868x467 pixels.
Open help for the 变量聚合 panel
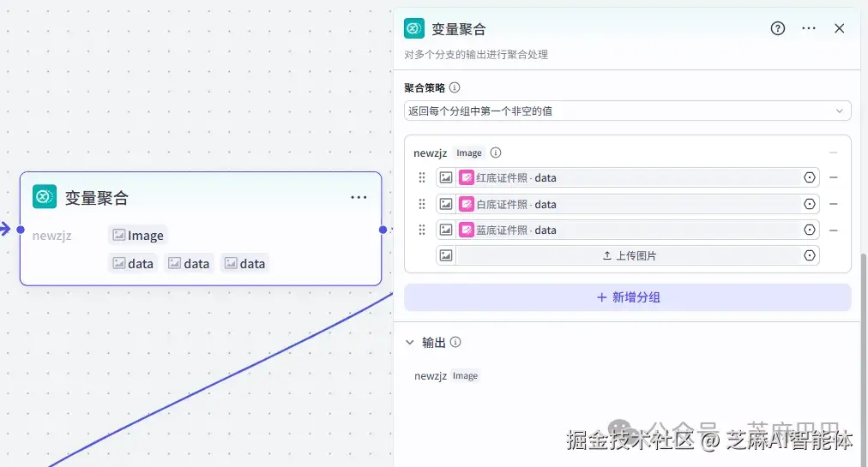click(x=777, y=28)
